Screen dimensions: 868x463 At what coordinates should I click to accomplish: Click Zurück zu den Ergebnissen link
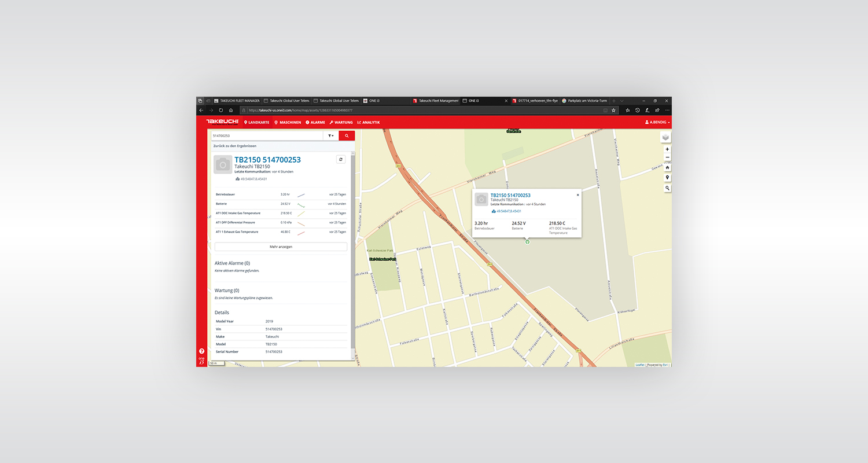(235, 146)
